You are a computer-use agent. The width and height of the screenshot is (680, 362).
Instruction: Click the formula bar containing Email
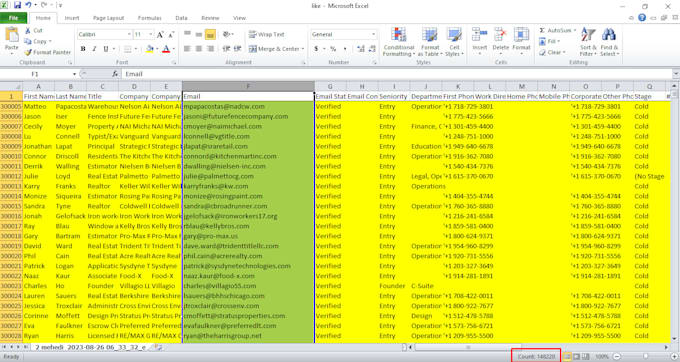397,74
